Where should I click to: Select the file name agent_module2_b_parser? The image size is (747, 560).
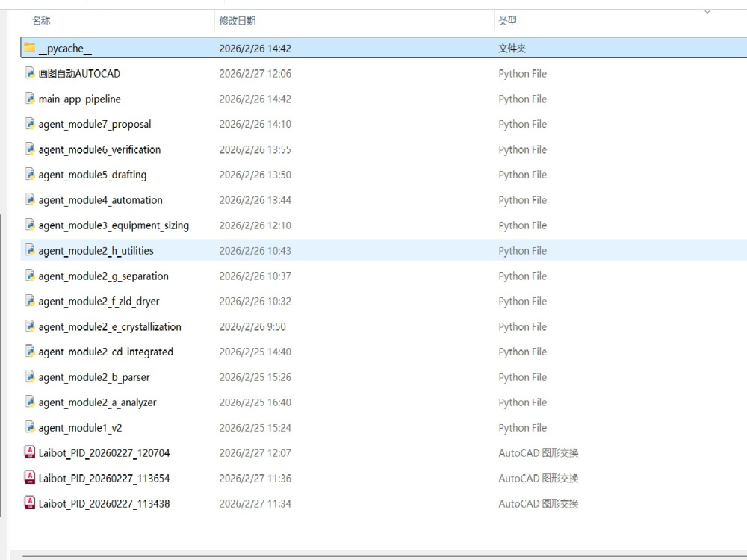coord(94,377)
